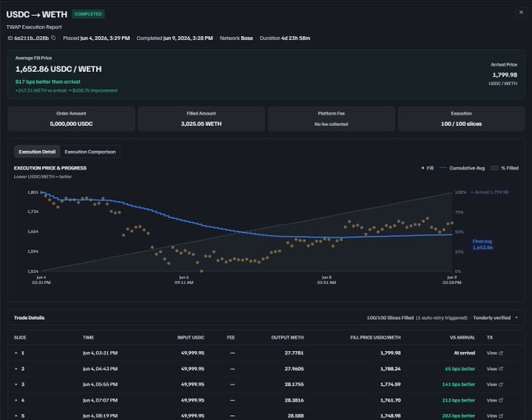Viewport: 532px width, 420px height.
Task: Switch to the Execution Comparison tab
Action: tap(90, 152)
